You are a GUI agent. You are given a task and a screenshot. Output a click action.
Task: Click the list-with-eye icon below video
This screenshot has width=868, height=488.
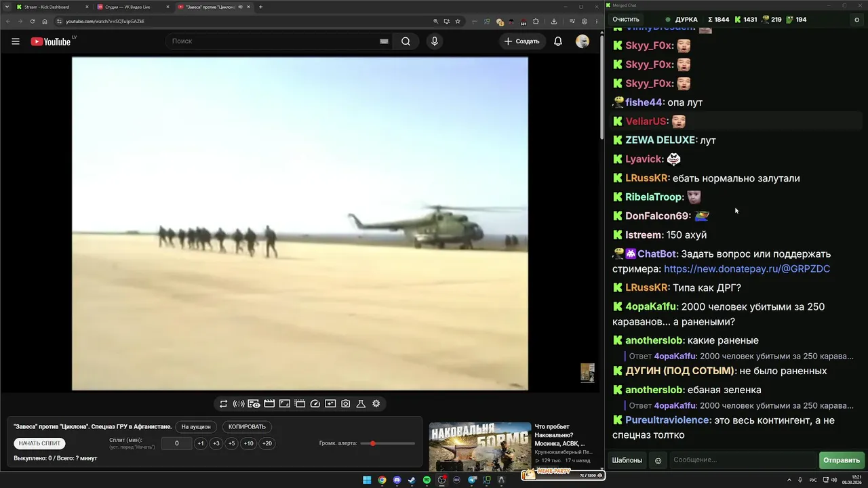click(x=254, y=404)
